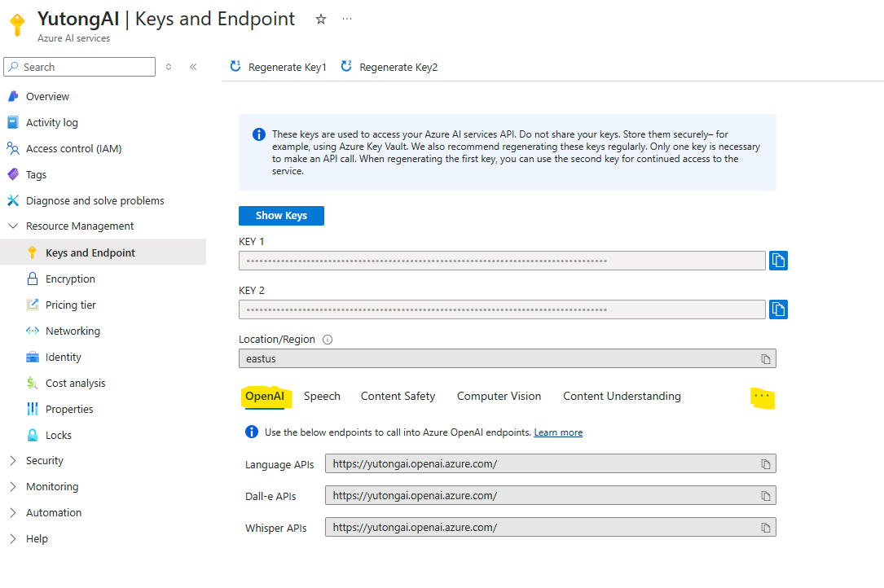The height and width of the screenshot is (588, 884).
Task: Switch to the Content Understanding tab
Action: tap(622, 397)
